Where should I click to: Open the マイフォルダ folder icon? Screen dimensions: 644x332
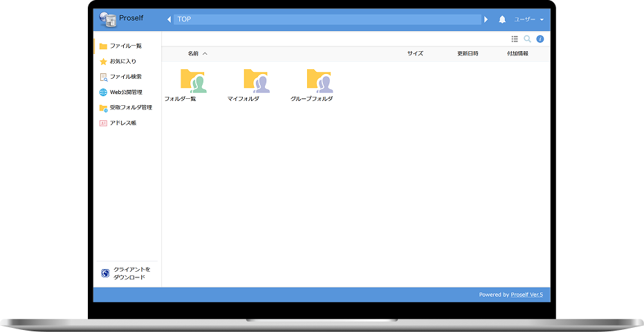(256, 81)
